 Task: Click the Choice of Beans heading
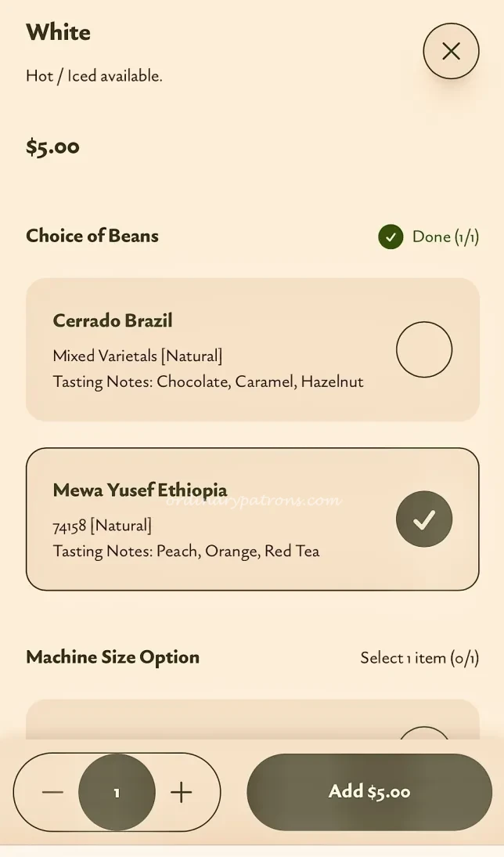click(x=92, y=236)
